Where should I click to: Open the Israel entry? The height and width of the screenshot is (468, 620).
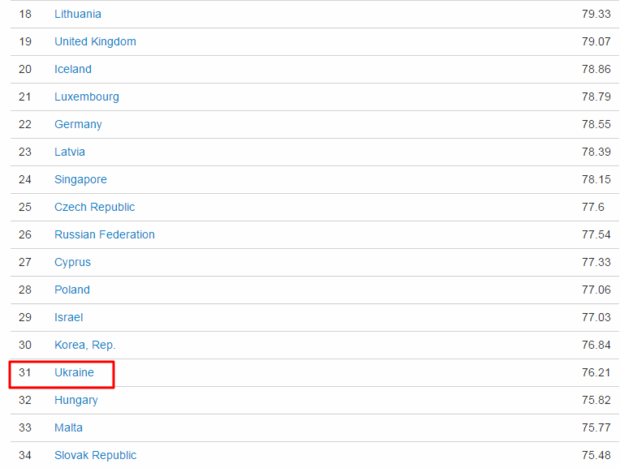click(69, 317)
